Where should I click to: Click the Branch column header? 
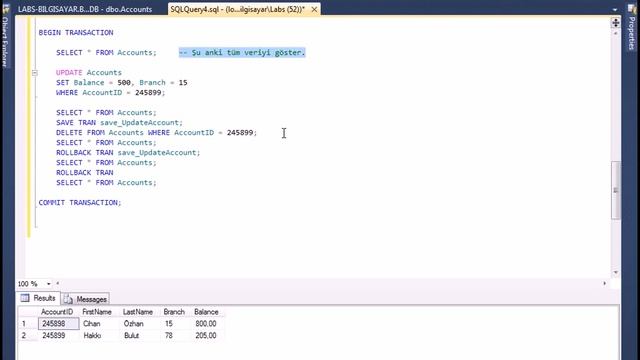[174, 312]
